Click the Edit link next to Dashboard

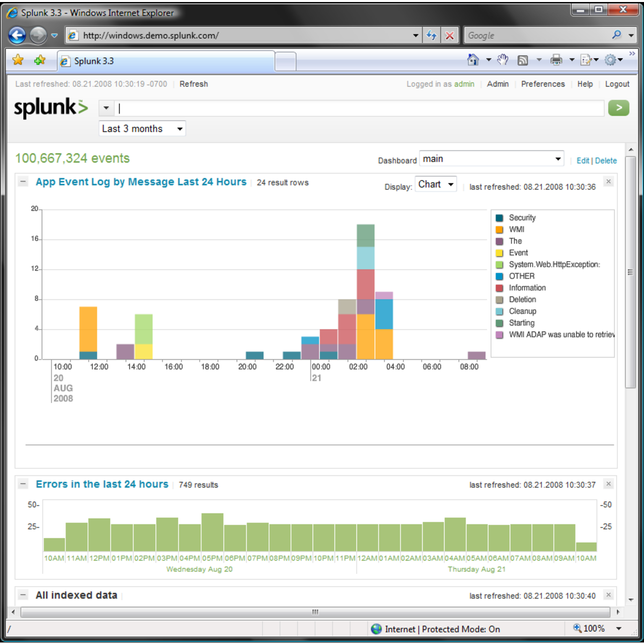click(x=583, y=160)
